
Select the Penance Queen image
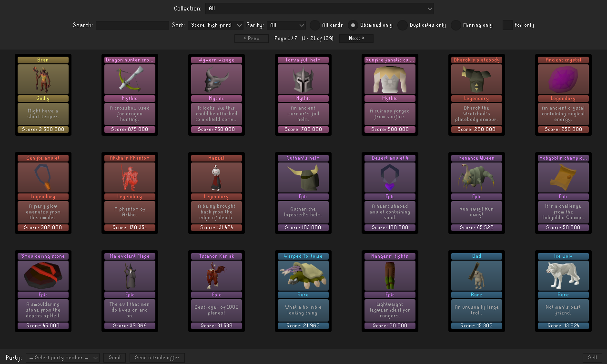click(x=476, y=177)
